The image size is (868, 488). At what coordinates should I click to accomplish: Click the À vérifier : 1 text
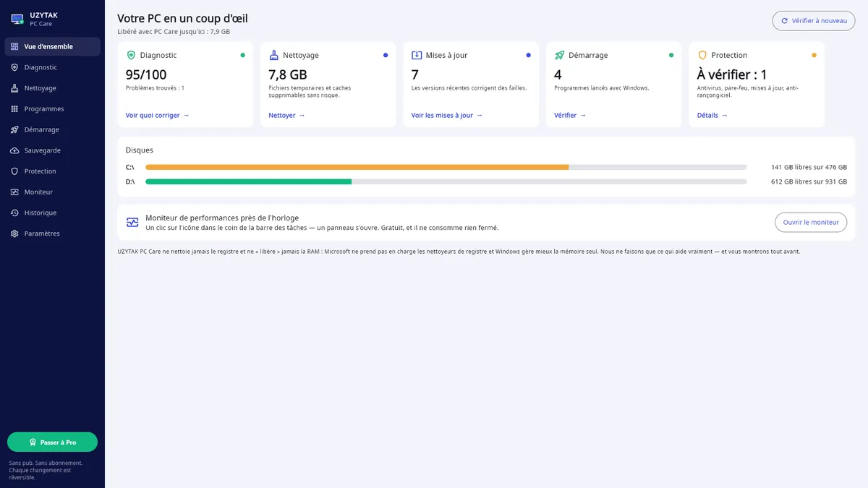tap(732, 74)
